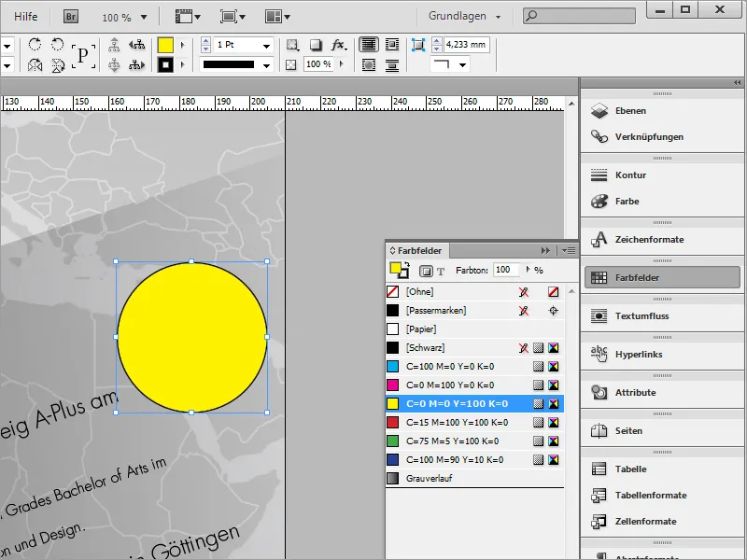This screenshot has width=747, height=560.
Task: Open Tabelle panel
Action: (x=662, y=469)
